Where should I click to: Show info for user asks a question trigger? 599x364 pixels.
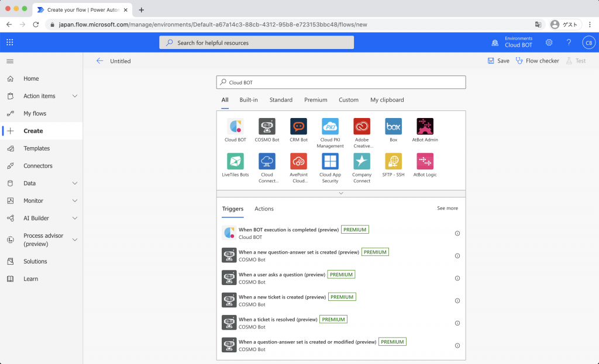[x=457, y=279]
